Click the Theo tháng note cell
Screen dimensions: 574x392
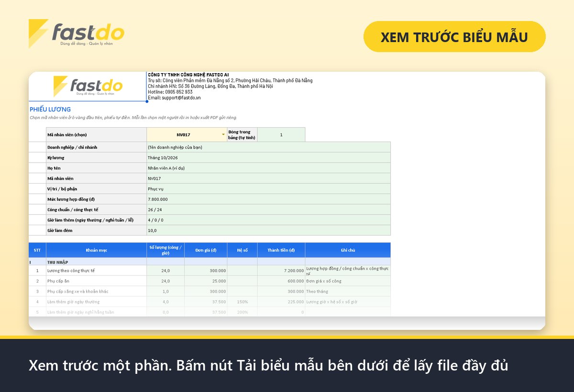click(348, 291)
